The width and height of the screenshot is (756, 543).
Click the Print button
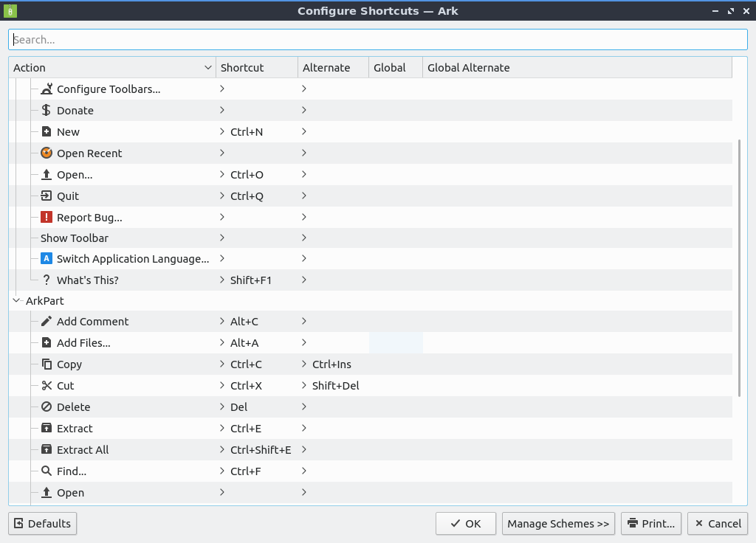pyautogui.click(x=650, y=524)
